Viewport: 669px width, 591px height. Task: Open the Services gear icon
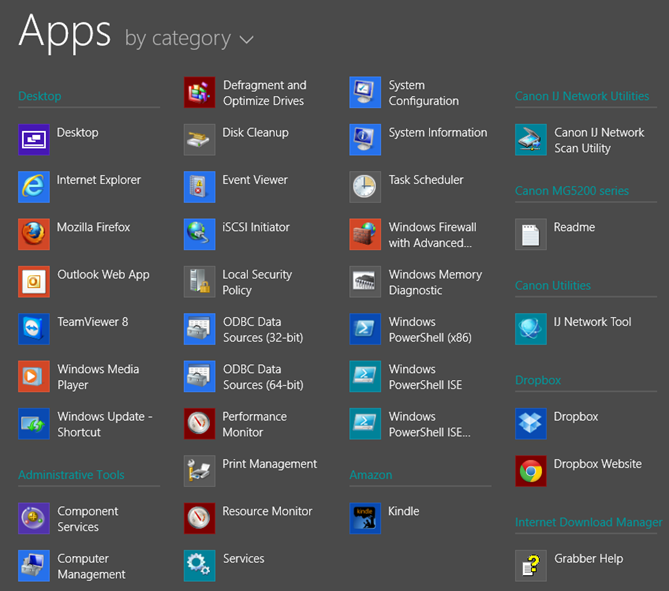click(x=199, y=566)
